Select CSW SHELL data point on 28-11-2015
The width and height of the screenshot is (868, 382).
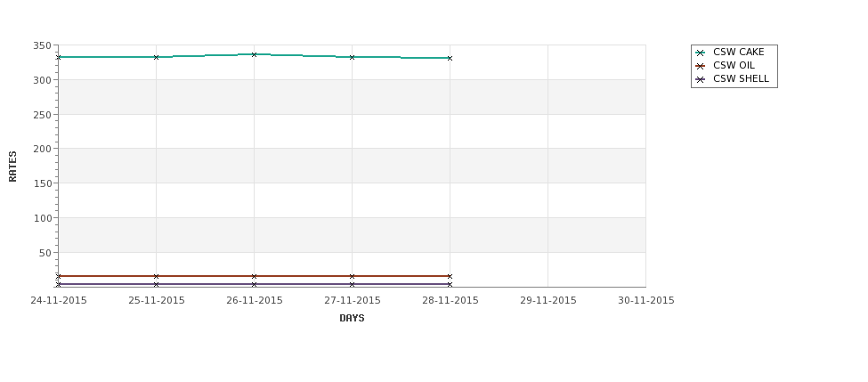click(450, 285)
